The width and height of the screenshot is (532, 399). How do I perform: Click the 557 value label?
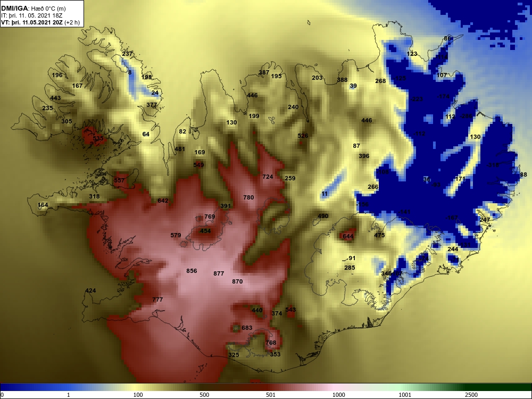[x=119, y=180]
